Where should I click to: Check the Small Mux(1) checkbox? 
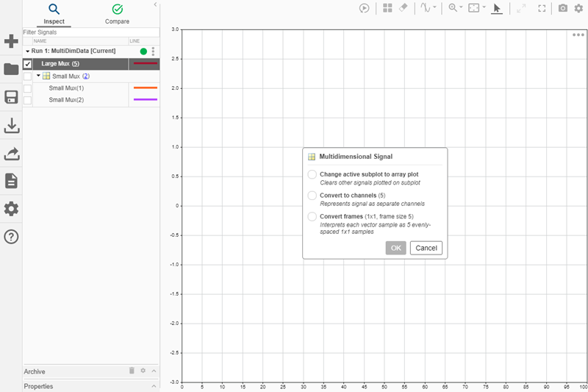[27, 88]
